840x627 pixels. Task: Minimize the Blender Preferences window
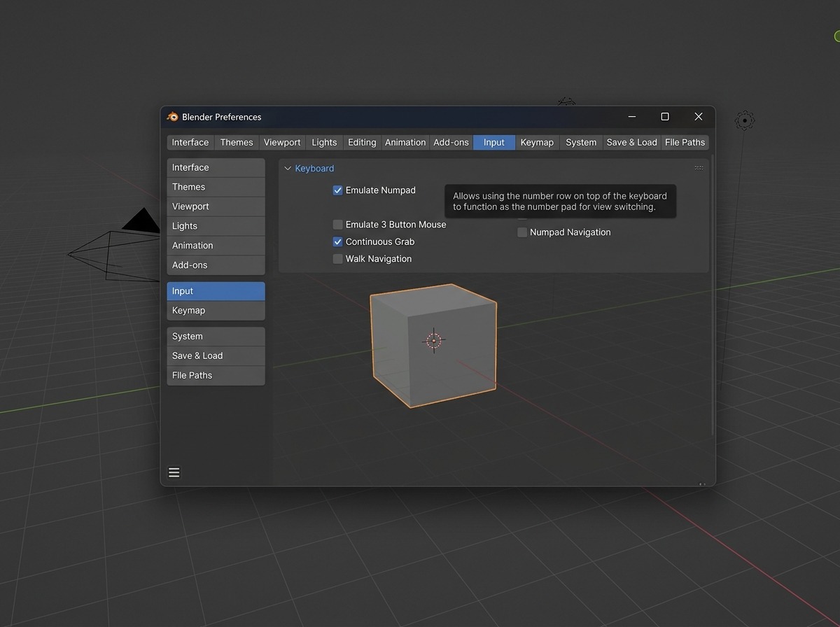tap(632, 116)
